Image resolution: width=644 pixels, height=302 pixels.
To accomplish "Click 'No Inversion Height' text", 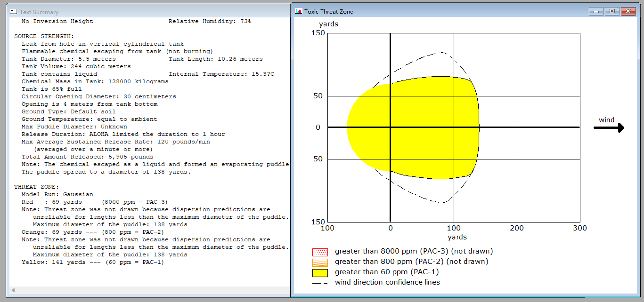I will pyautogui.click(x=57, y=21).
